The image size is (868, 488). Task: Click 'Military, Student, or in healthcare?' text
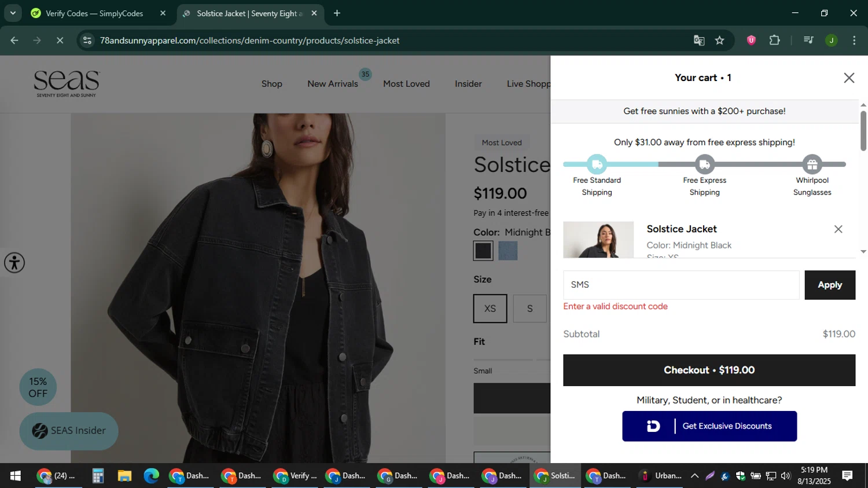(709, 400)
